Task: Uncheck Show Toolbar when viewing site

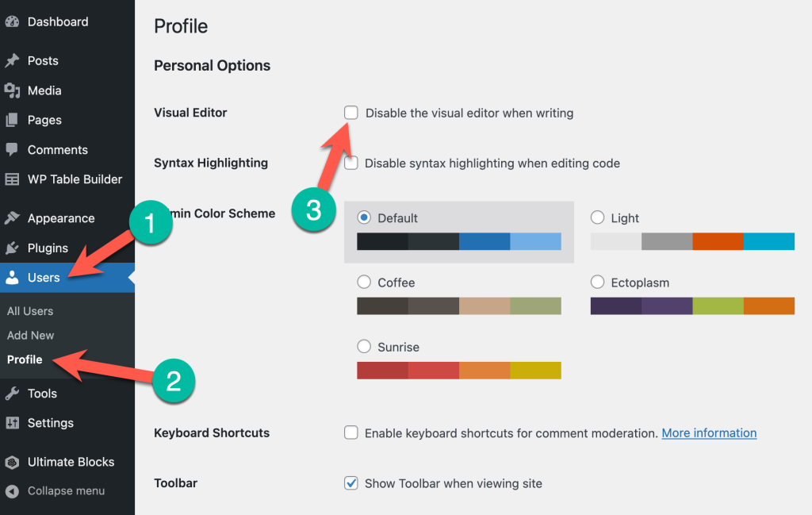Action: [x=351, y=483]
